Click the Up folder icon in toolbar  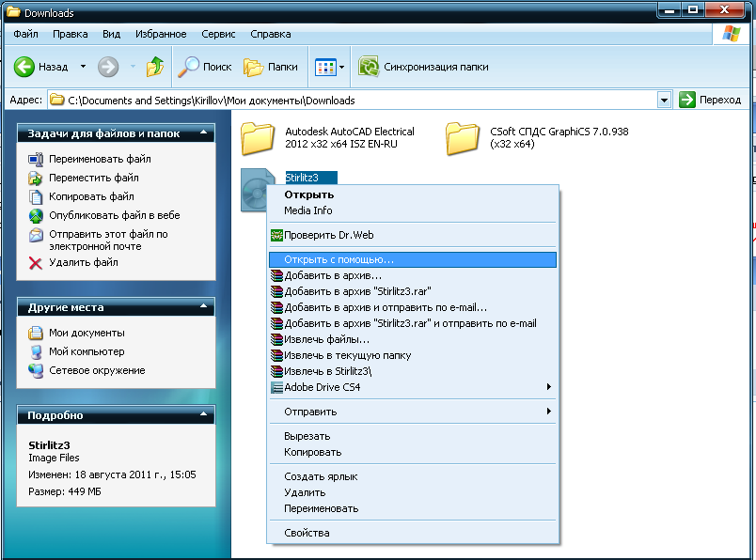[155, 67]
